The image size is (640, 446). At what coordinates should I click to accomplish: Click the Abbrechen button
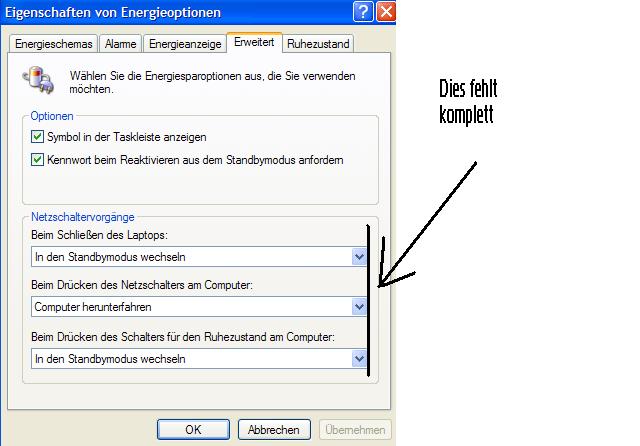[274, 430]
